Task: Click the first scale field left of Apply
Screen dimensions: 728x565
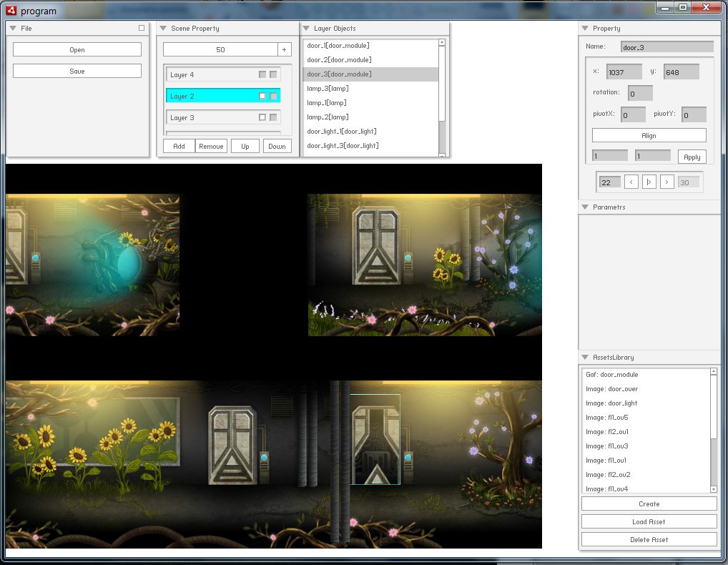Action: coord(610,156)
